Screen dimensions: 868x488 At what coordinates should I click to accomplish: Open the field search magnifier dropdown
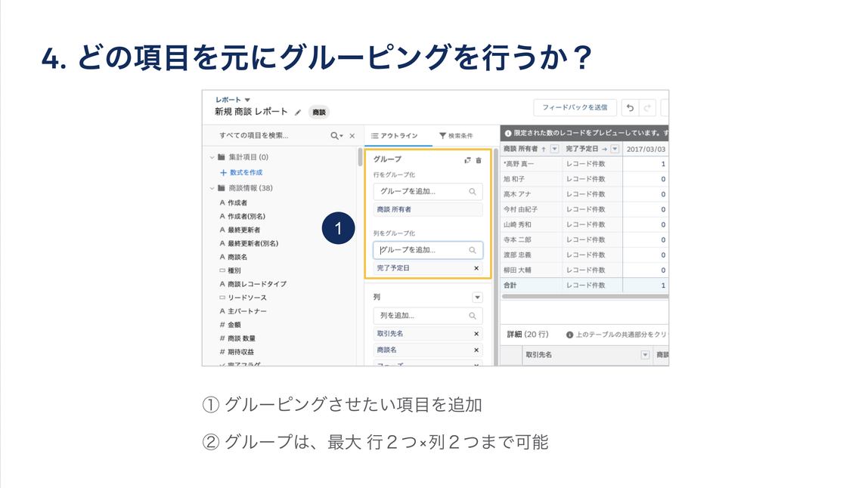336,135
